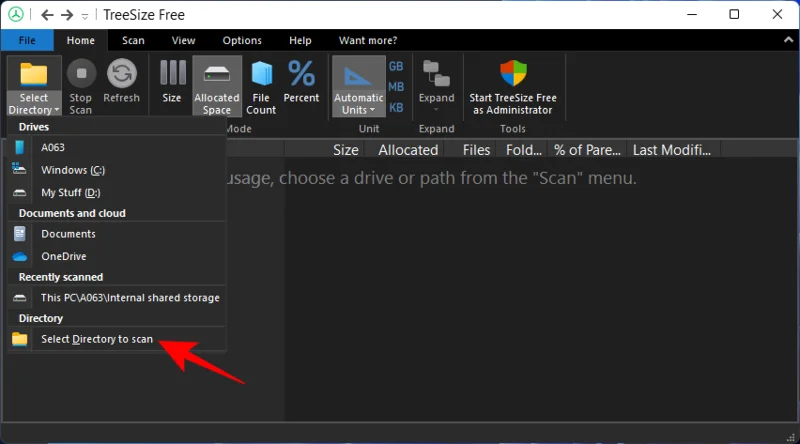800x444 pixels.
Task: Switch to File Count mode
Action: point(261,87)
